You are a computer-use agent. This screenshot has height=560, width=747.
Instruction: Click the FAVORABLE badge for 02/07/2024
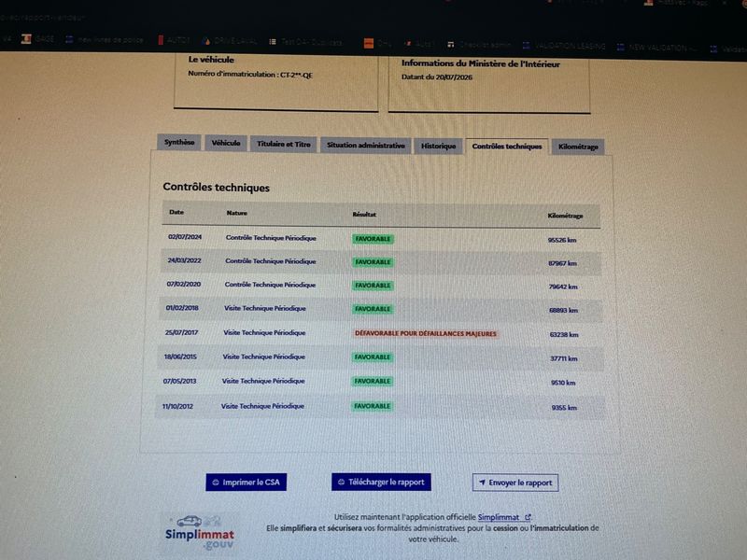point(373,239)
